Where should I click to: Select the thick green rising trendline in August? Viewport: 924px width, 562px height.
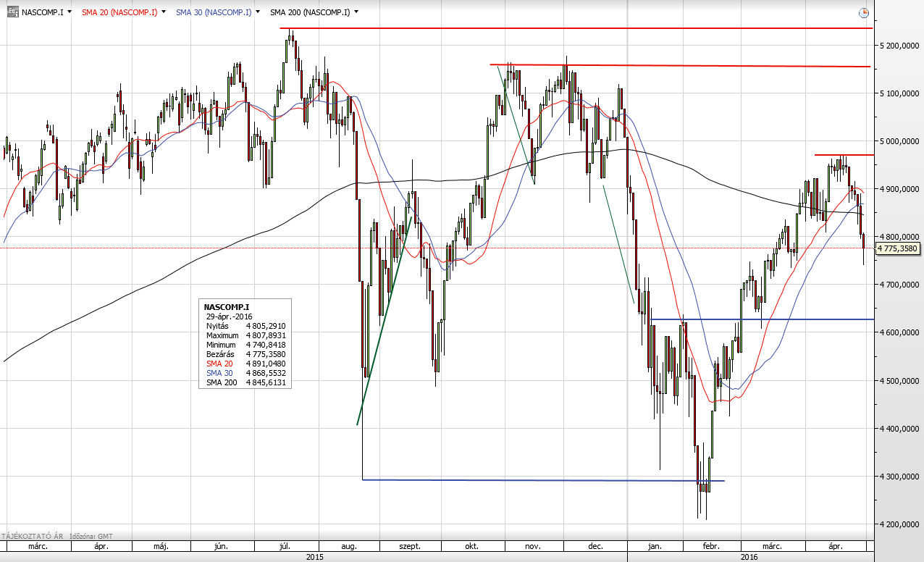click(x=385, y=321)
